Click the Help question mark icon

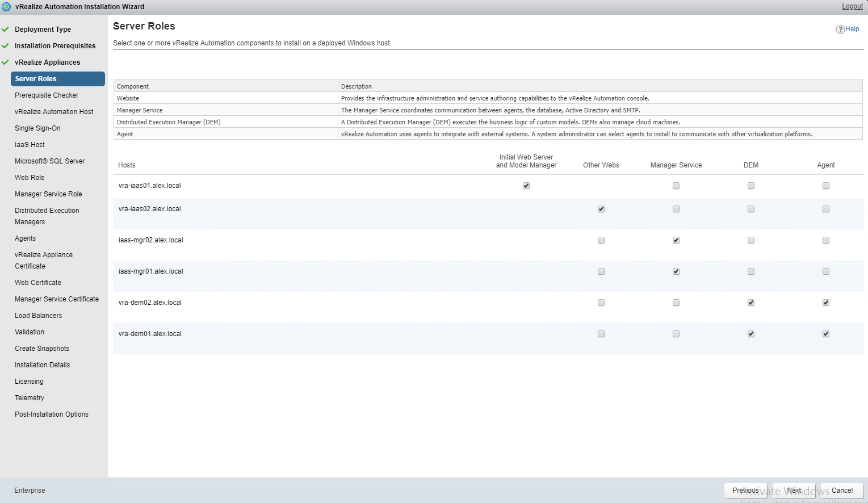(840, 30)
